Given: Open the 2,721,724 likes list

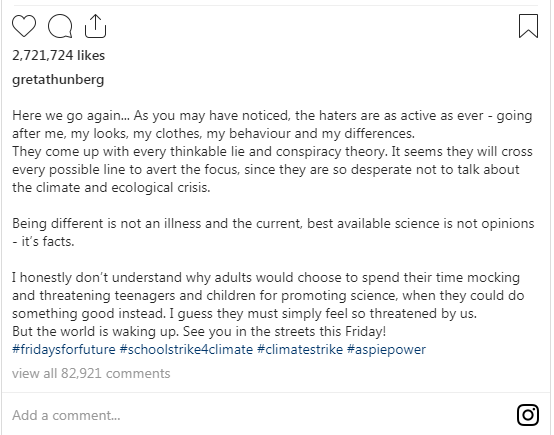Looking at the screenshot, I should pos(58,55).
